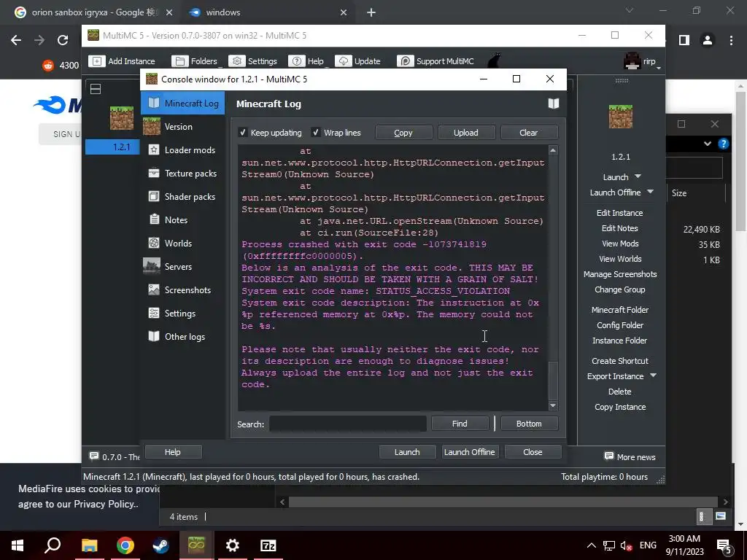This screenshot has width=747, height=560.
Task: Clear the Minecraft log
Action: click(529, 133)
